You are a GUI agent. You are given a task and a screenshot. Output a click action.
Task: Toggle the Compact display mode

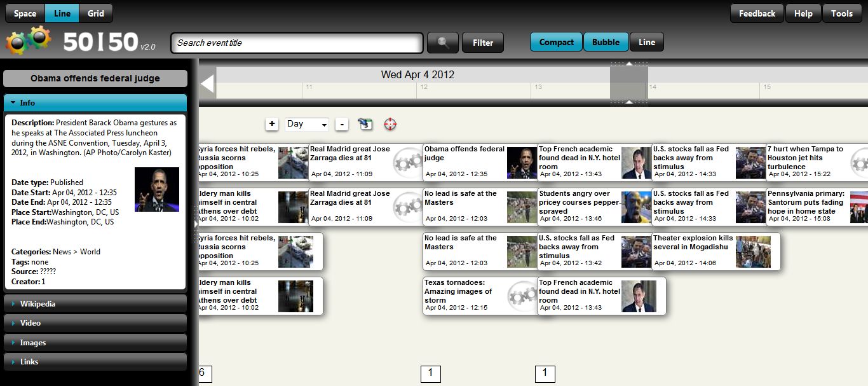tap(557, 42)
